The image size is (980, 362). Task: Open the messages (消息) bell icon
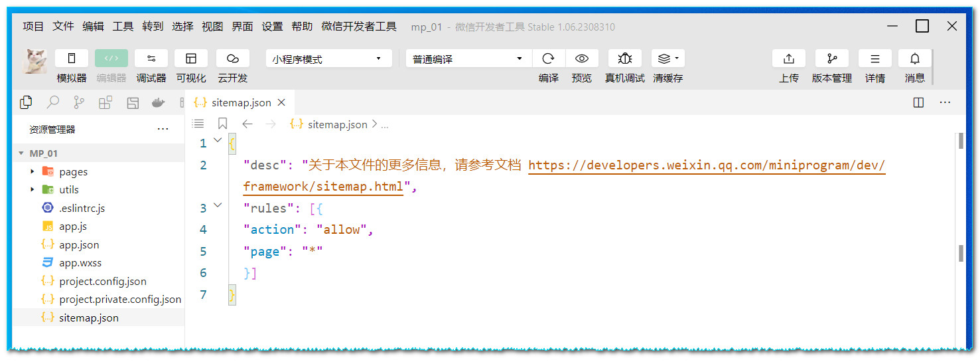[x=915, y=58]
